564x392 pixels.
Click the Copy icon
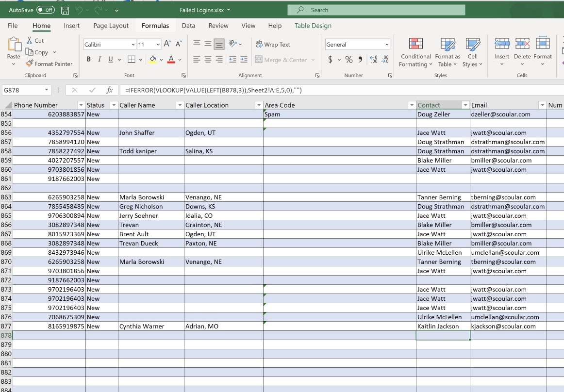(30, 52)
